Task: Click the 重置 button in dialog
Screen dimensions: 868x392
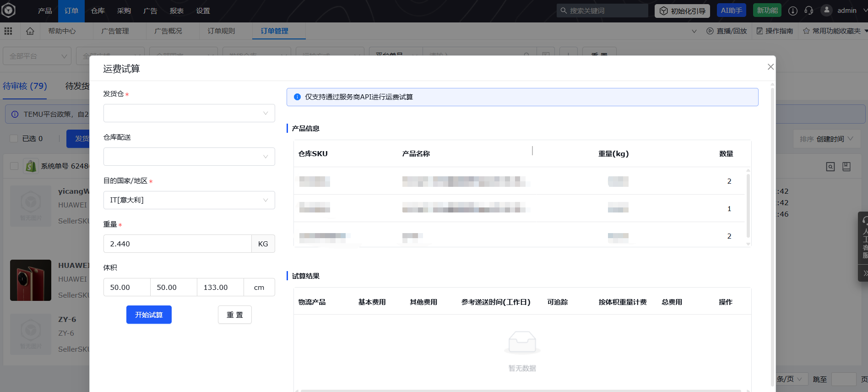Action: point(234,315)
